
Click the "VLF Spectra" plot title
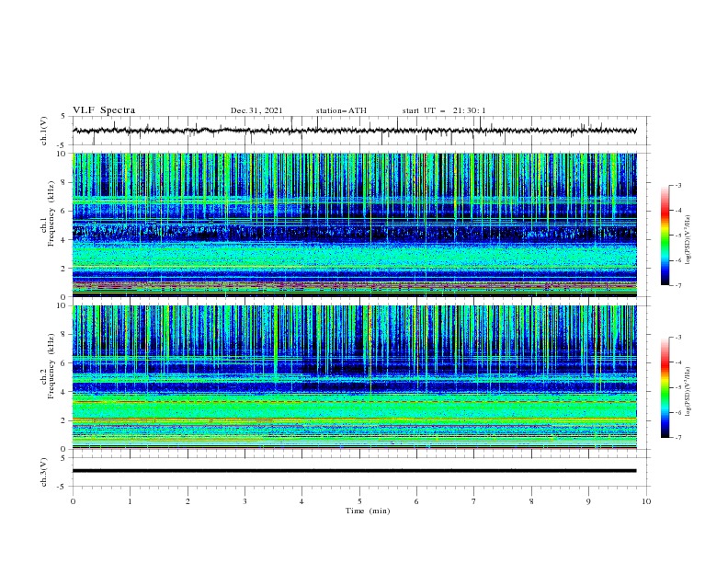click(x=104, y=110)
